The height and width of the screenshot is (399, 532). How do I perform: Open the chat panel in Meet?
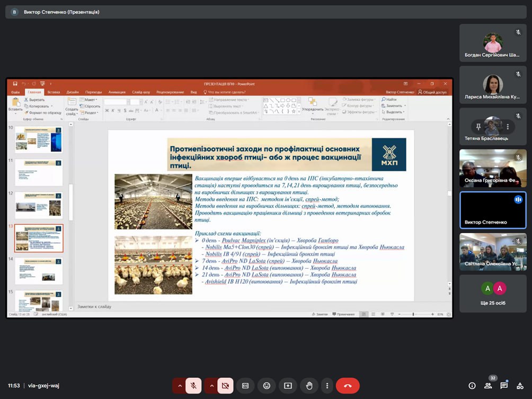pyautogui.click(x=504, y=386)
